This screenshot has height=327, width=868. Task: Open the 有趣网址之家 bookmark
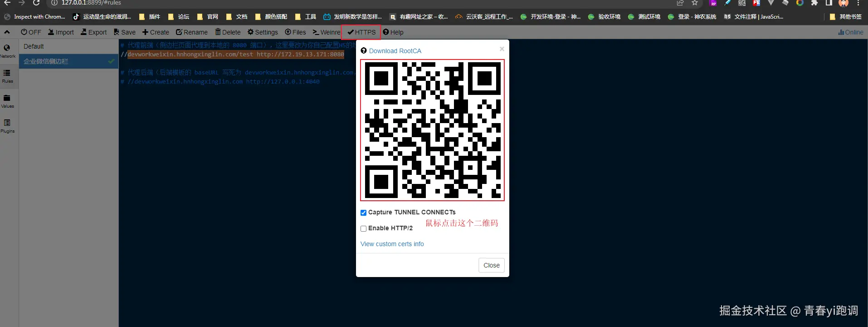[x=419, y=17]
